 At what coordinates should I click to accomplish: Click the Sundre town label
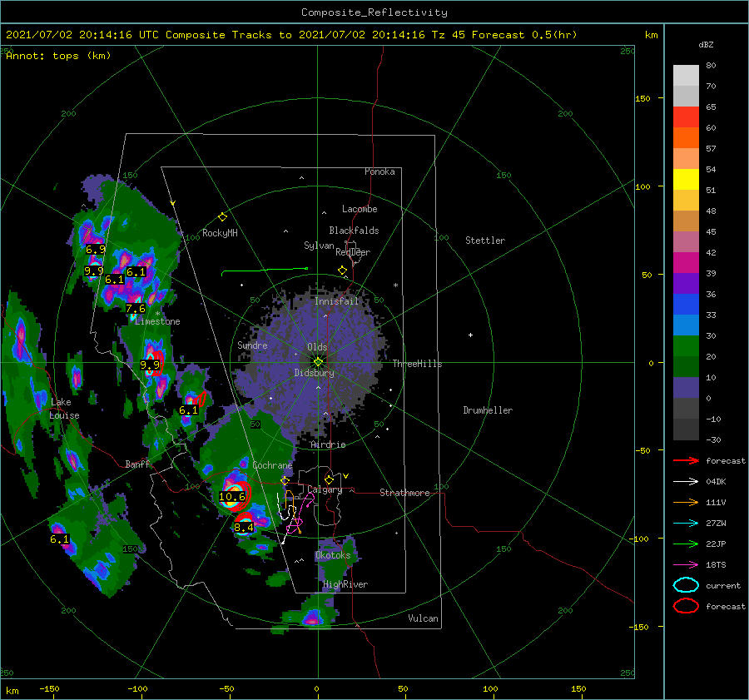[252, 345]
